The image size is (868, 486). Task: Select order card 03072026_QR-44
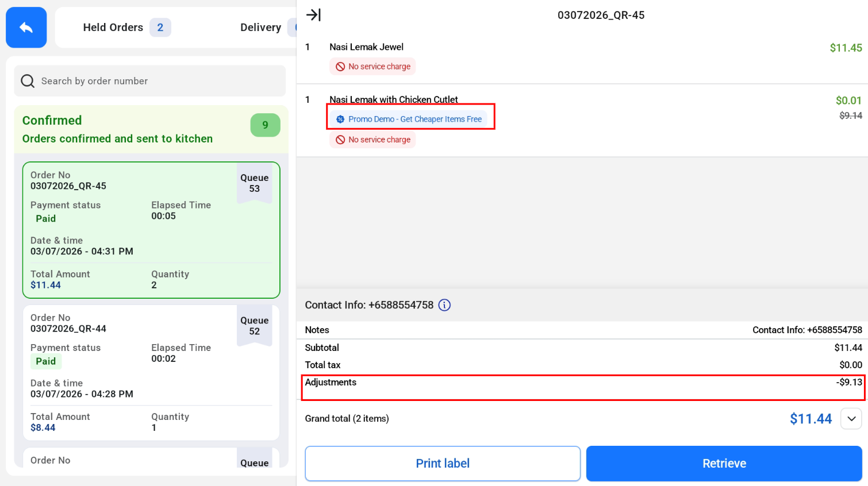(151, 373)
